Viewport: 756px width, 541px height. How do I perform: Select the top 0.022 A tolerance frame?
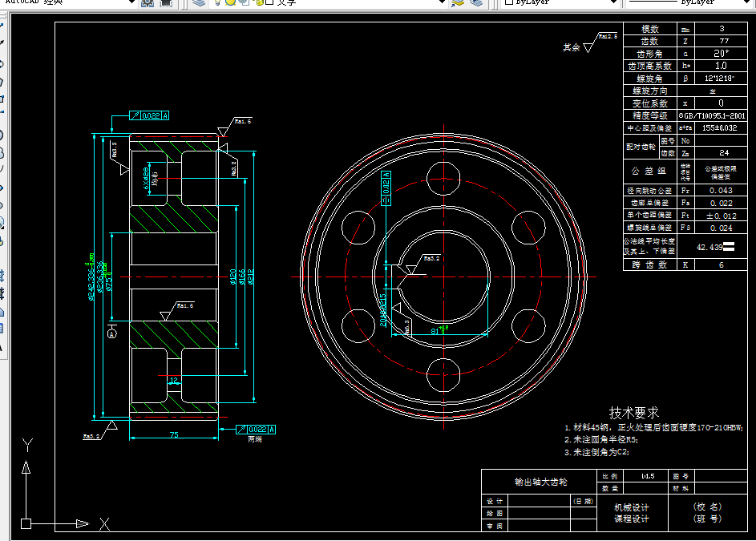(149, 115)
